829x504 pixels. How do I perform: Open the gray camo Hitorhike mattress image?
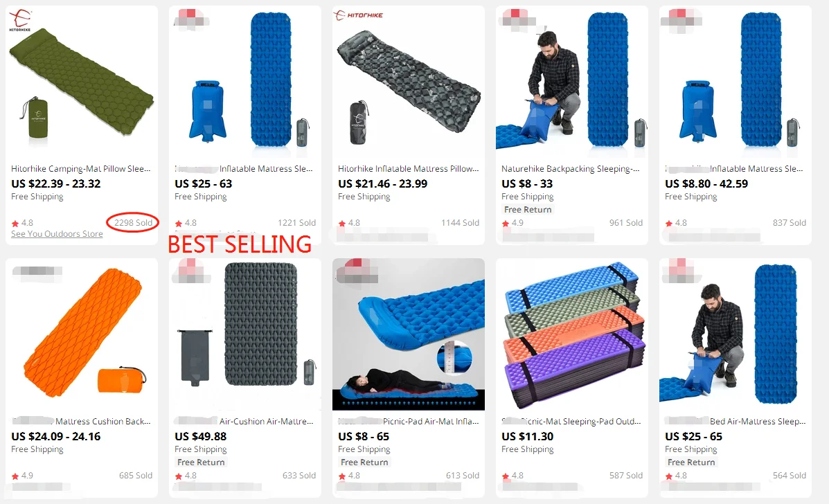coord(408,82)
